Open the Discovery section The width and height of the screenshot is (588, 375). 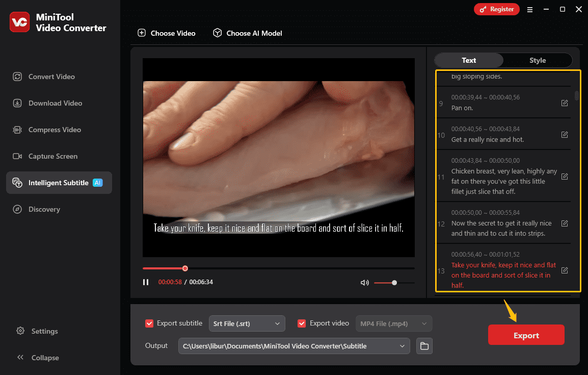pos(43,209)
